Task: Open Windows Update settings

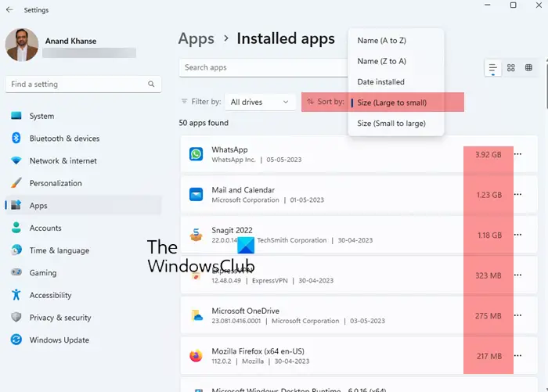Action: point(83,340)
